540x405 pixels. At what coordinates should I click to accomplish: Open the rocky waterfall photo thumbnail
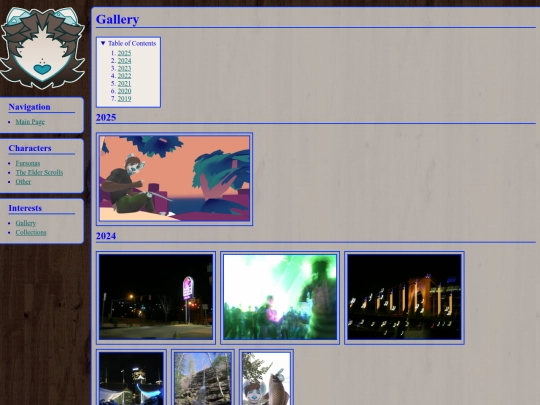coord(203,378)
